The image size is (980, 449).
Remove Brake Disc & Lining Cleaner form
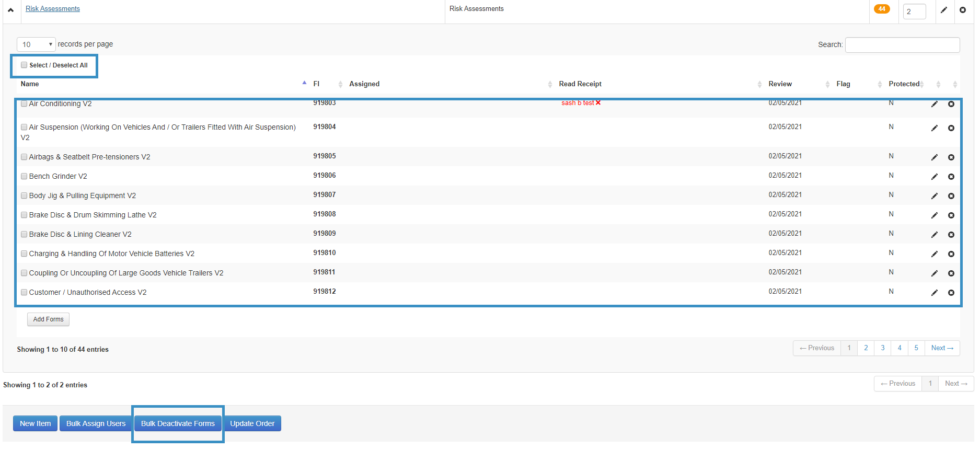click(x=951, y=235)
